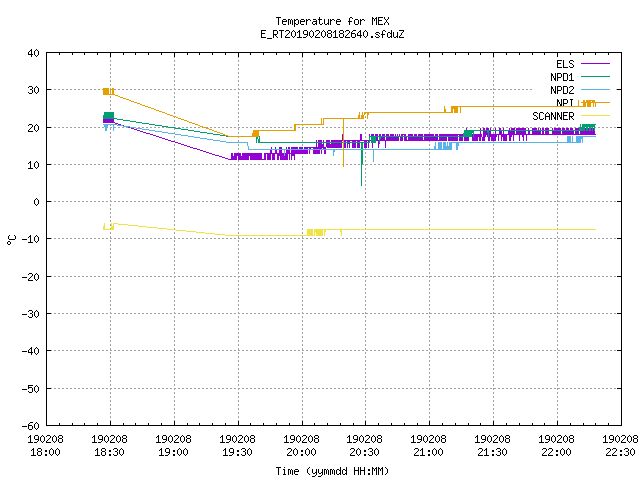Image resolution: width=640 pixels, height=480 pixels.
Task: Click the SCANNER legend label
Action: [x=553, y=116]
